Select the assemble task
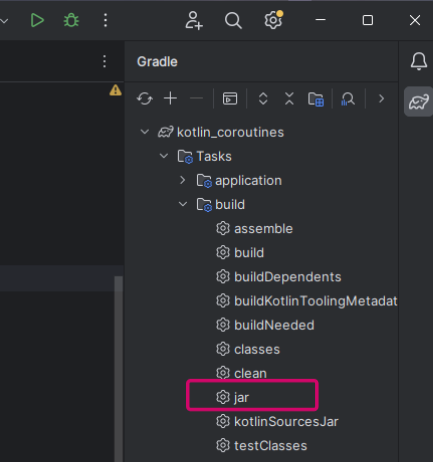The image size is (433, 462). [263, 229]
